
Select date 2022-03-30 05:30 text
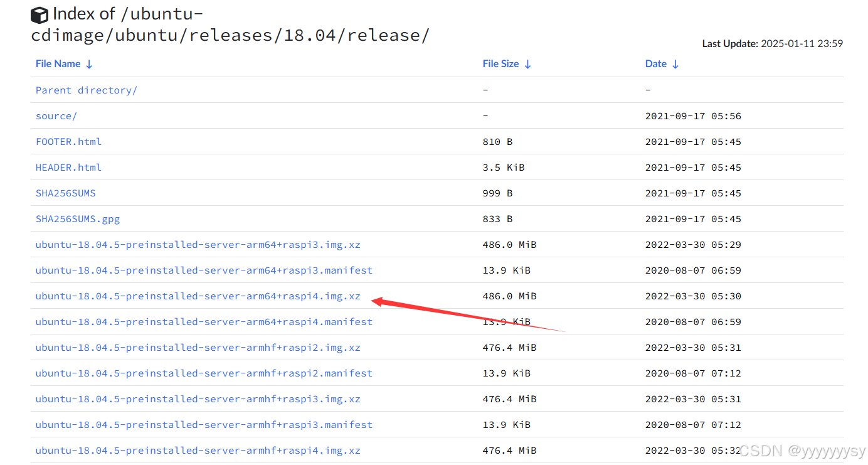[693, 296]
